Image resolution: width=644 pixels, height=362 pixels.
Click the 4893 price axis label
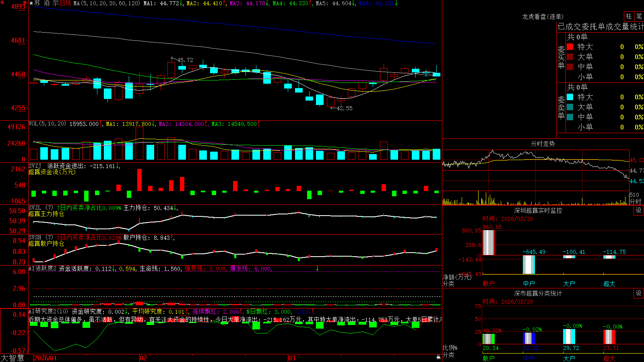(x=18, y=6)
